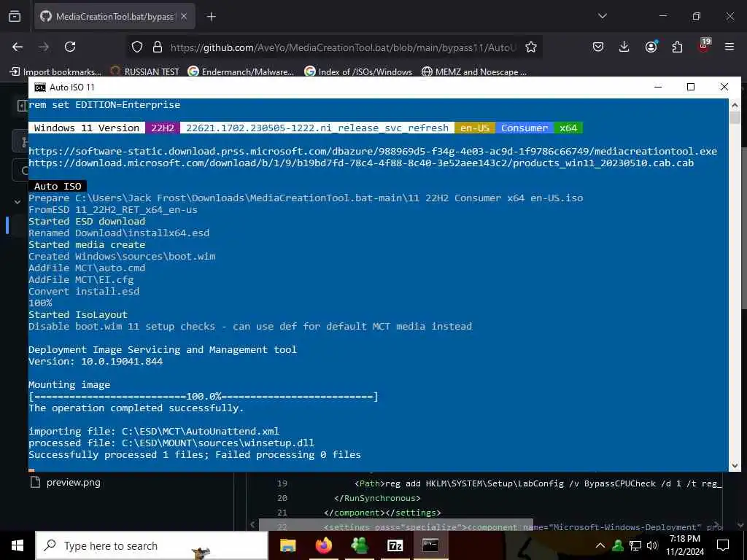This screenshot has height=560, width=747.
Task: Click console scrollbar down arrow
Action: coord(735,466)
